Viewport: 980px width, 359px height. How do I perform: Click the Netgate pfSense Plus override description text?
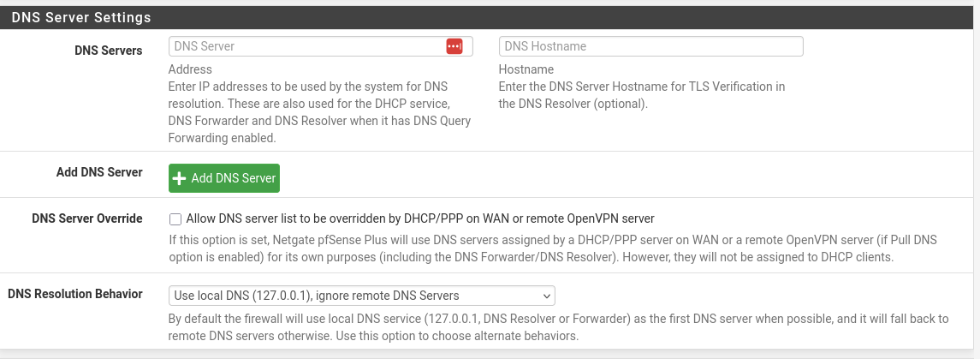[552, 248]
